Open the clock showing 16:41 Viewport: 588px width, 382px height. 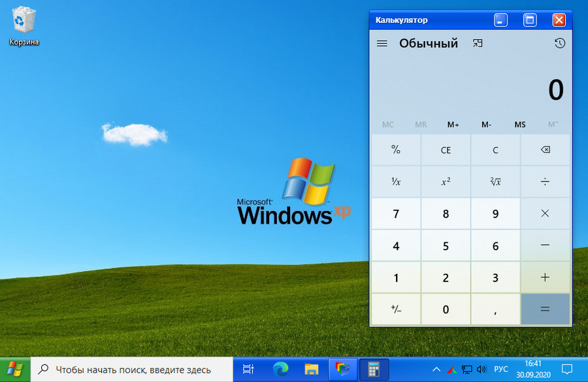[533, 369]
